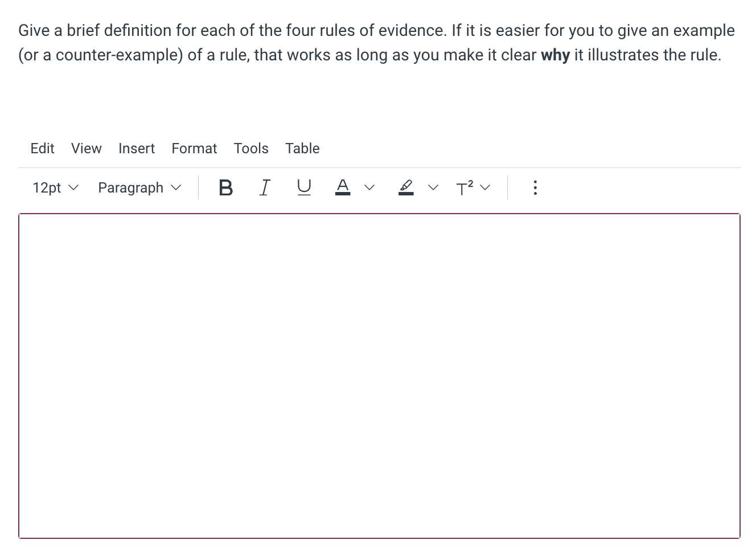The height and width of the screenshot is (548, 756).
Task: Open the Tools menu
Action: point(251,148)
